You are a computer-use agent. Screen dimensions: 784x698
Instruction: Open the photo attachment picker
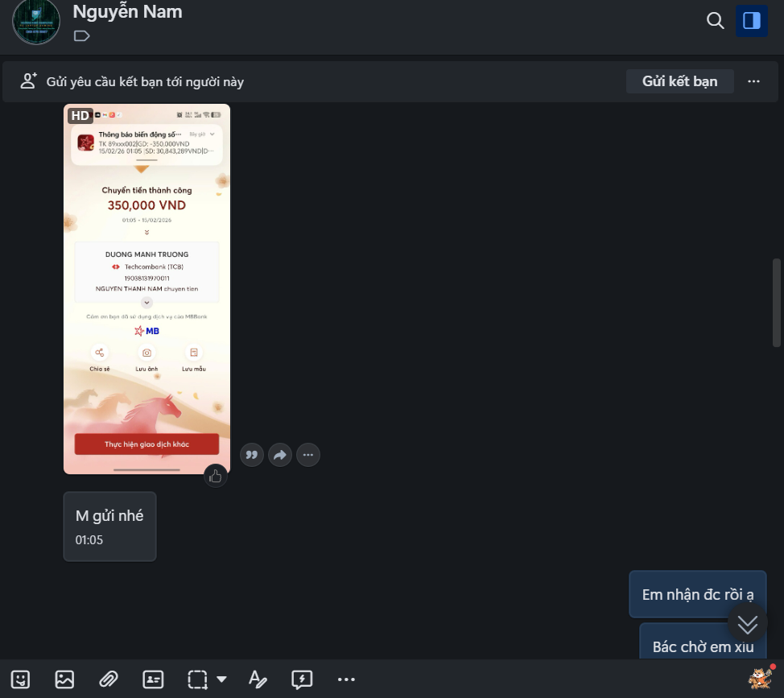click(x=63, y=679)
